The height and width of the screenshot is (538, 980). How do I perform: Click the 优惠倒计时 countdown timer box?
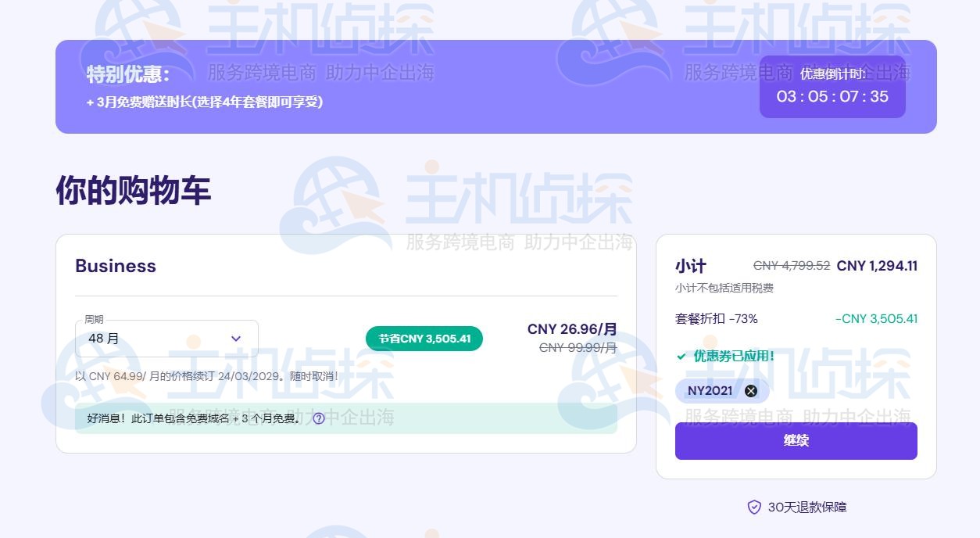(x=832, y=87)
